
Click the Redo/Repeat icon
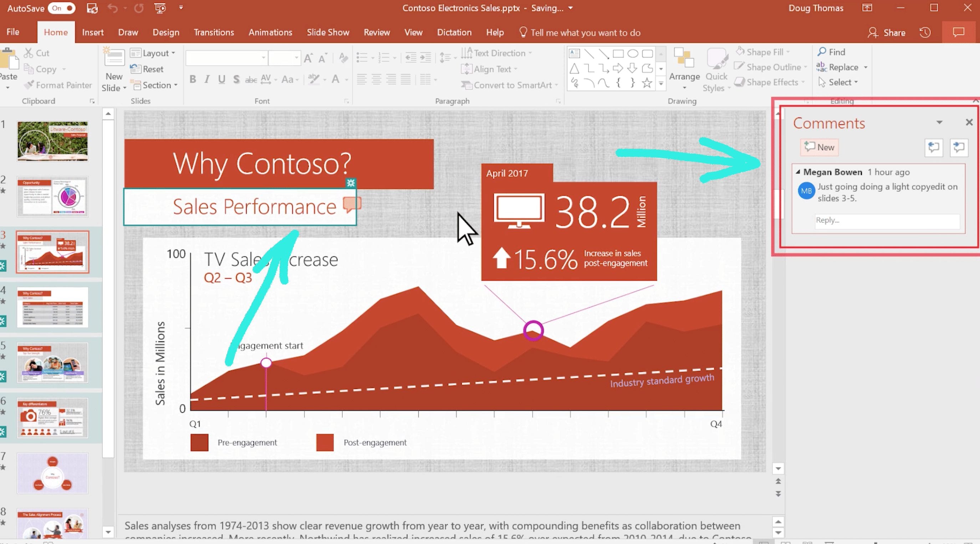coord(139,8)
